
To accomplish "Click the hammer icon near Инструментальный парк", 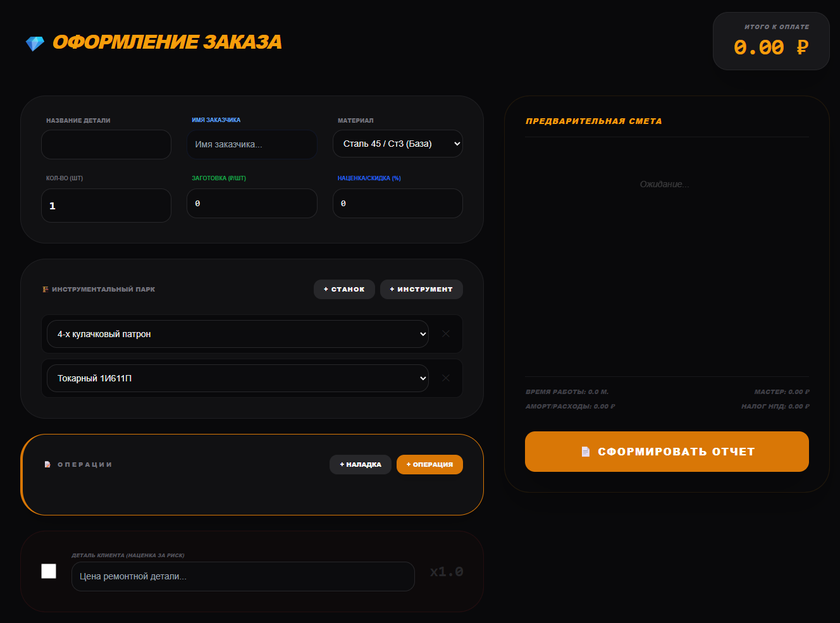I will [x=44, y=289].
